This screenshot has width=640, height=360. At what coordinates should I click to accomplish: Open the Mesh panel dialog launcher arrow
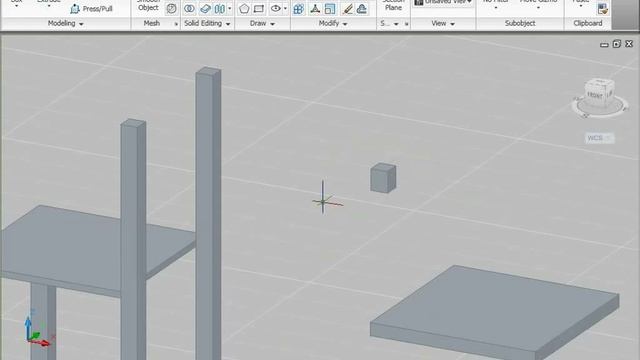click(x=176, y=24)
